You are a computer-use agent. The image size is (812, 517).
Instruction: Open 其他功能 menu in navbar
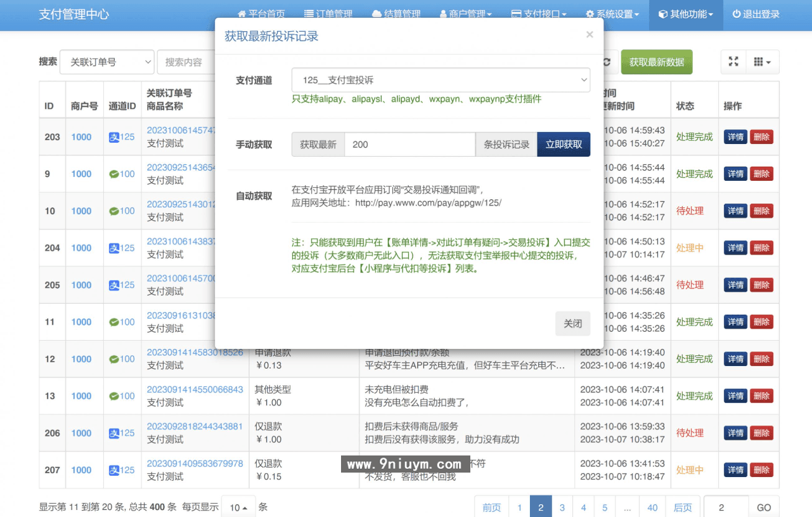click(x=686, y=14)
